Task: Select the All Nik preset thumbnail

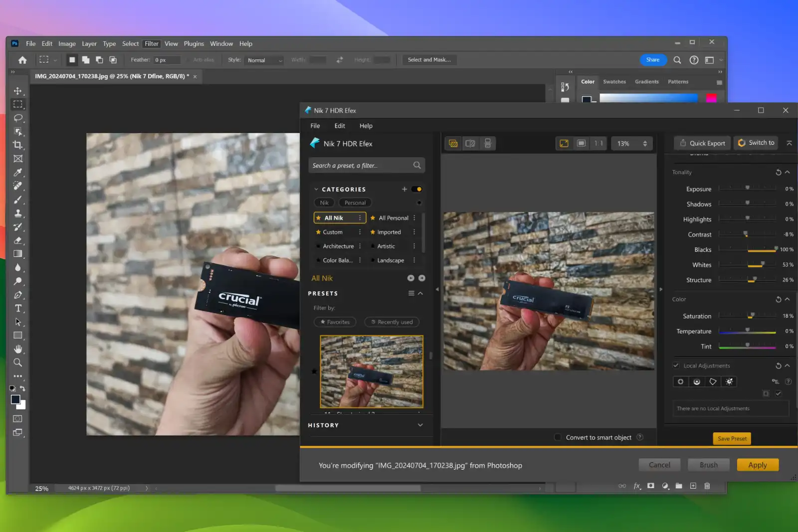Action: tap(371, 371)
